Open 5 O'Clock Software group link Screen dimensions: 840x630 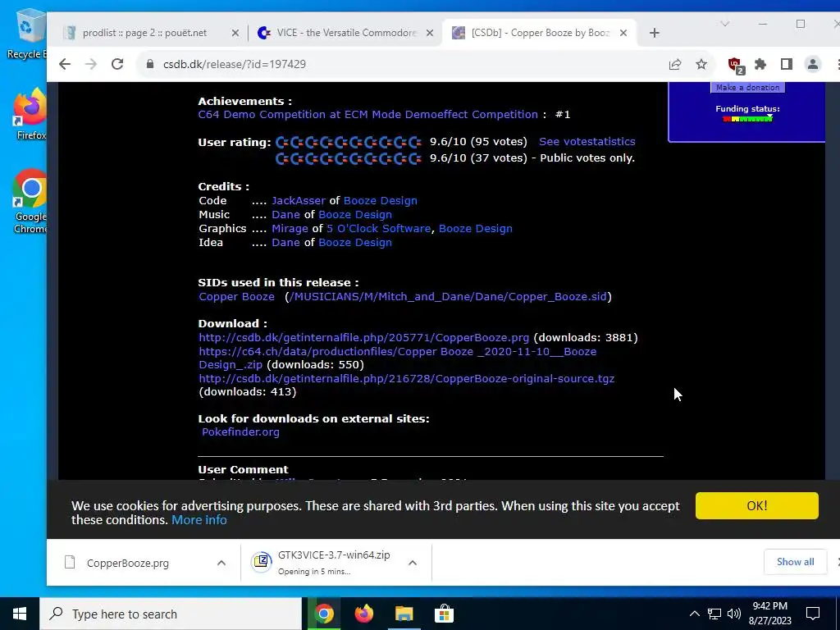[379, 228]
